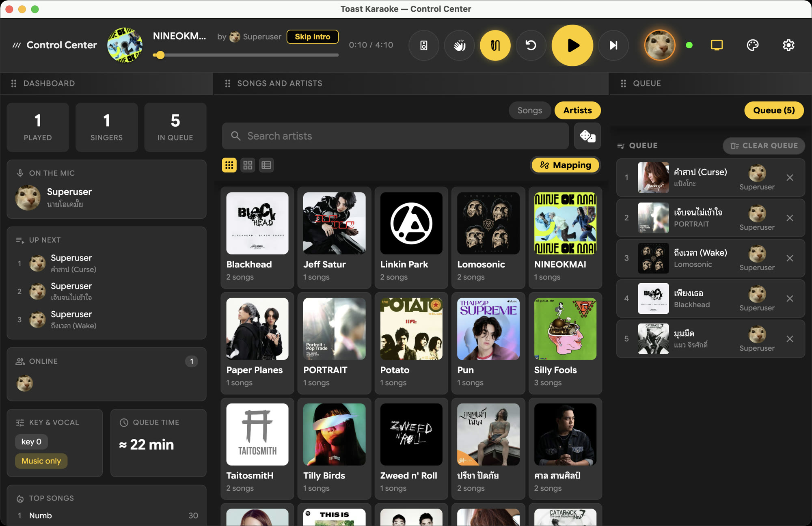
Task: Switch to list view icon
Action: [266, 165]
